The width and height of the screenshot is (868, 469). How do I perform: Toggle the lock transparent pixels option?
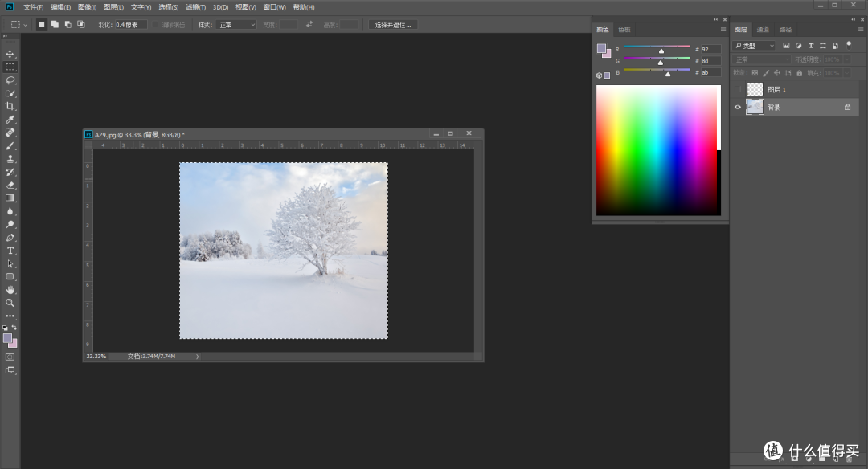click(755, 73)
